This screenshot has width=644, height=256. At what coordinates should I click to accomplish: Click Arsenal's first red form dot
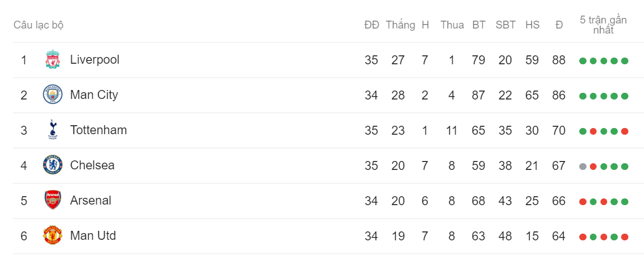(x=583, y=202)
